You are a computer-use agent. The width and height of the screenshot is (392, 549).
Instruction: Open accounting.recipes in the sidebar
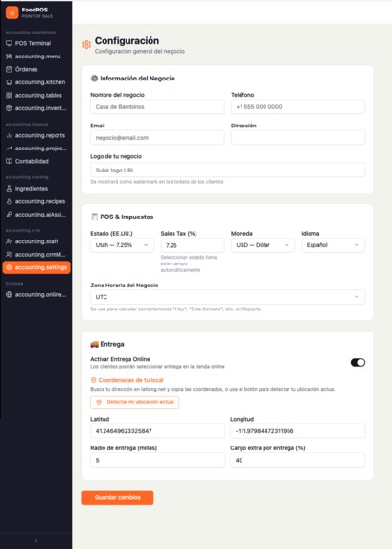pos(36,201)
